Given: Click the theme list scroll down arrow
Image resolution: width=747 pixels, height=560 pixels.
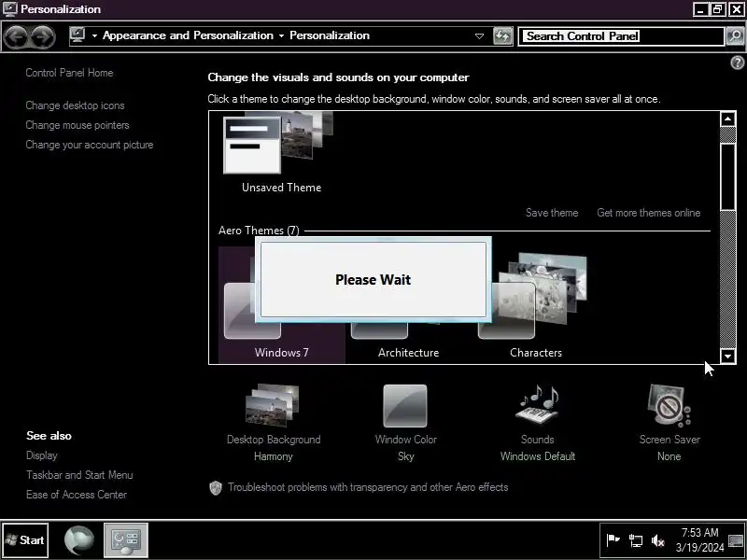Looking at the screenshot, I should [x=727, y=356].
